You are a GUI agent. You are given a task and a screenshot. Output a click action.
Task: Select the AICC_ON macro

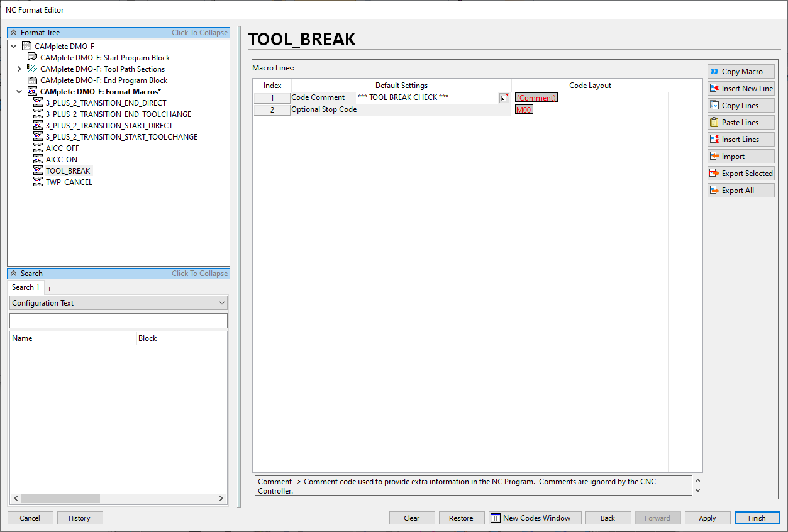62,160
